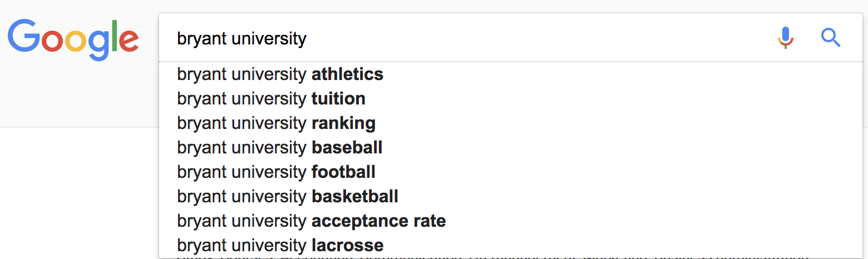The height and width of the screenshot is (259, 868).
Task: Click the bold word ranking
Action: pyautogui.click(x=343, y=123)
